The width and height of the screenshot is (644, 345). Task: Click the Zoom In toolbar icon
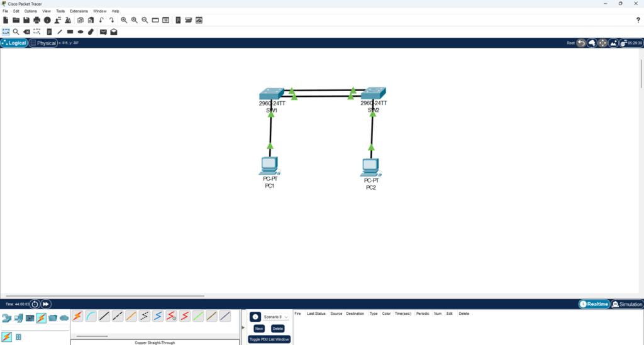click(124, 20)
